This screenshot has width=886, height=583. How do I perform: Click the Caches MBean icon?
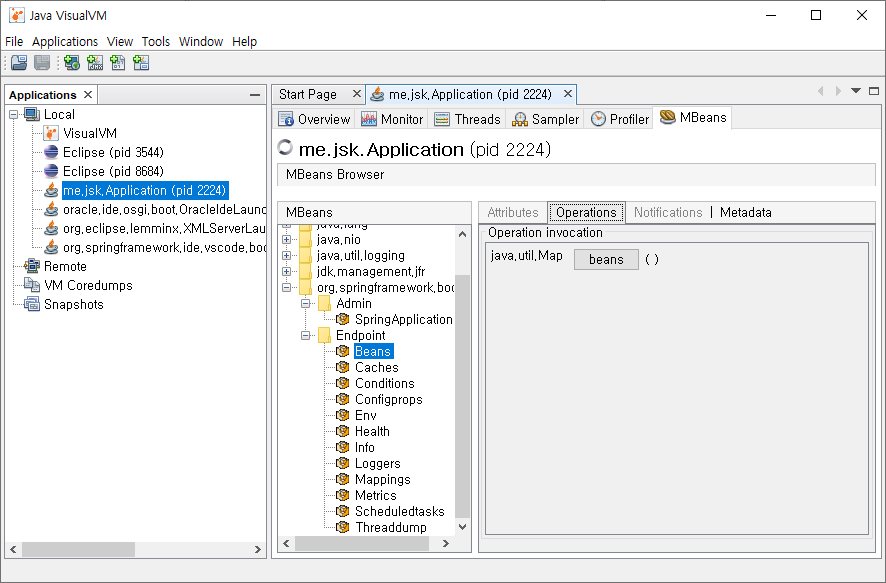click(x=342, y=367)
